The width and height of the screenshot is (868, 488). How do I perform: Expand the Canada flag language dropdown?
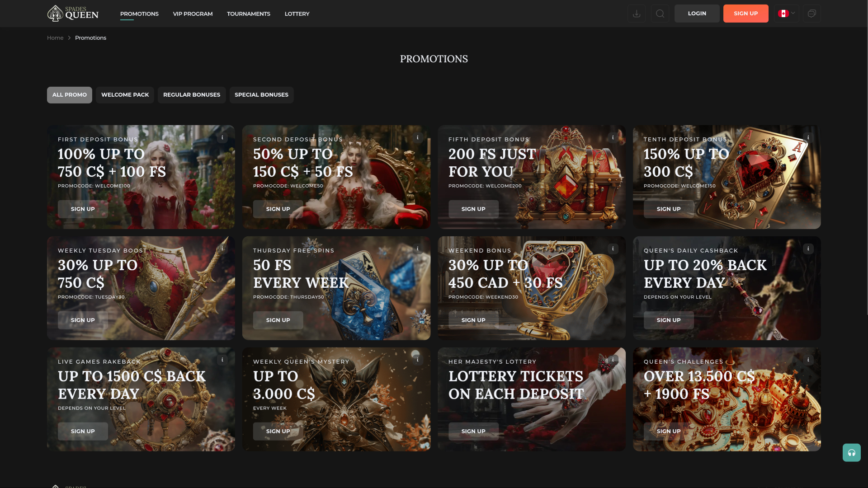click(786, 14)
